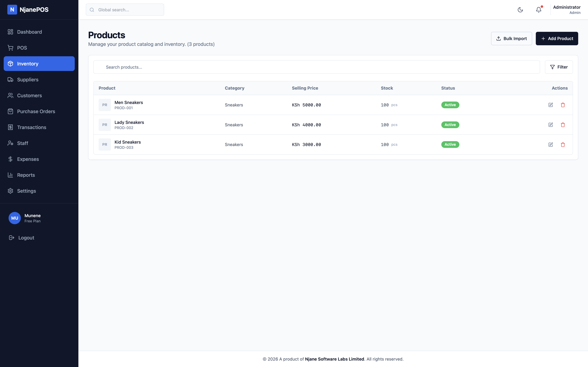Click the NjanePOS logo icon

coord(12,10)
